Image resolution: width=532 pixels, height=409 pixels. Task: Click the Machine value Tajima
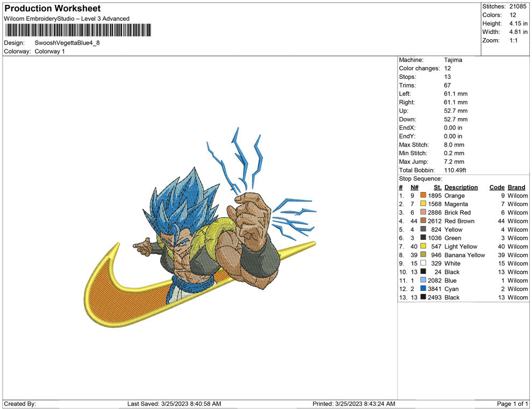tap(453, 60)
